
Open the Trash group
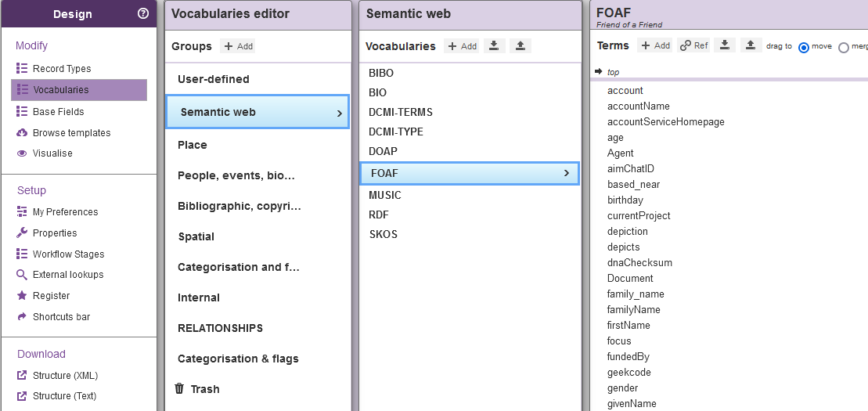click(205, 389)
